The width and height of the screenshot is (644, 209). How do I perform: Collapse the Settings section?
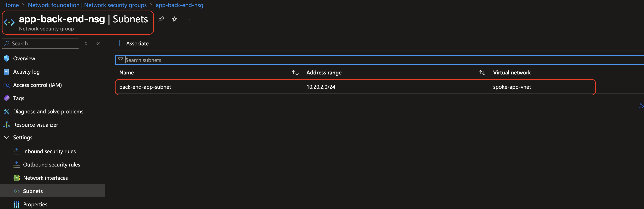6,137
